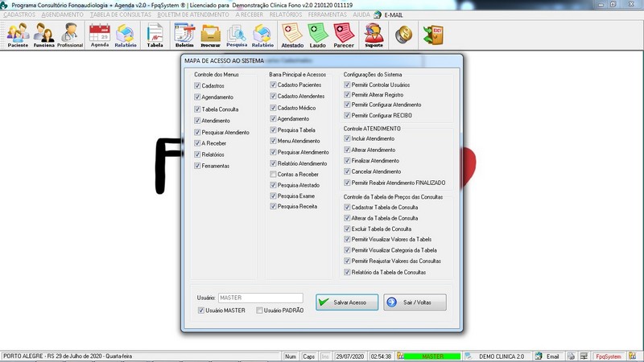Toggle the Agendamento menu checkbox
Image resolution: width=644 pixels, height=362 pixels.
pos(197,97)
